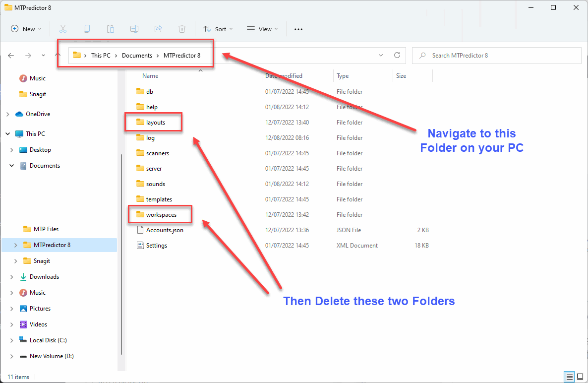Expand the OneDrive tree node
The height and width of the screenshot is (383, 588).
(7, 114)
